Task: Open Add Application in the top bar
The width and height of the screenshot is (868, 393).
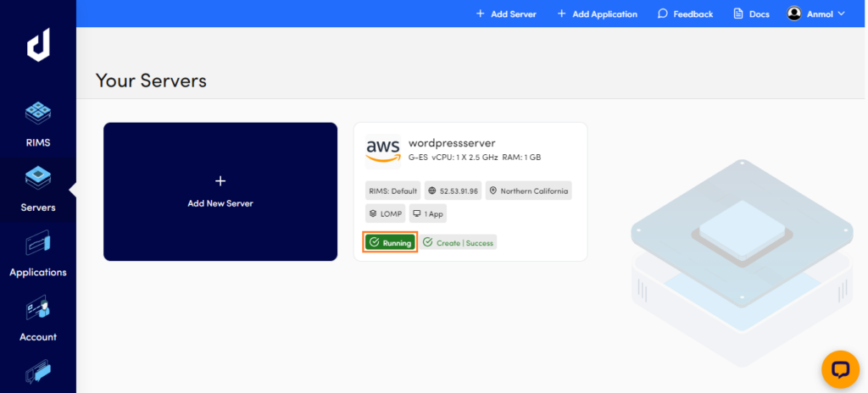Action: pos(598,14)
